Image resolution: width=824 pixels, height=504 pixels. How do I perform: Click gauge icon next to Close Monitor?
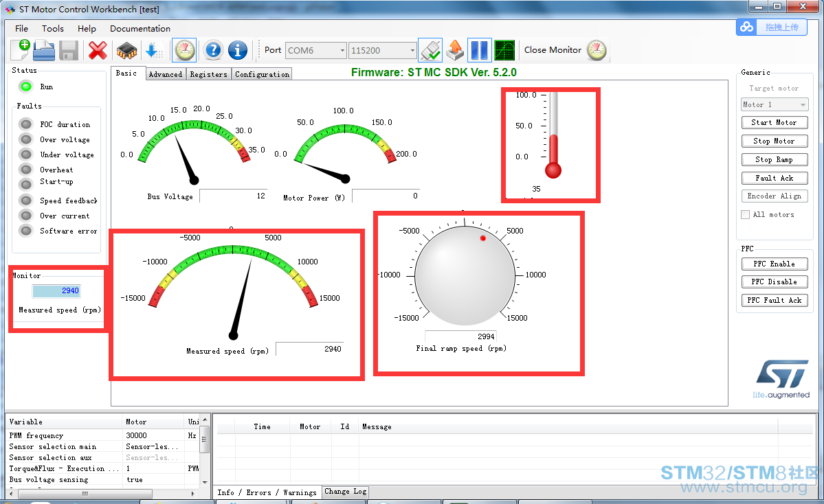pyautogui.click(x=597, y=50)
